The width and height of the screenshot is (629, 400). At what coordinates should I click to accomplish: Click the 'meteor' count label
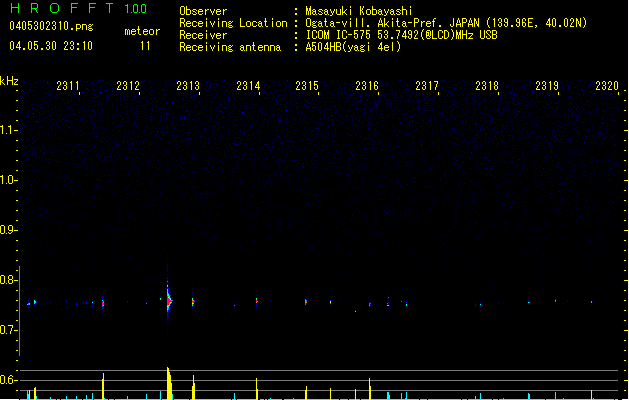(142, 31)
